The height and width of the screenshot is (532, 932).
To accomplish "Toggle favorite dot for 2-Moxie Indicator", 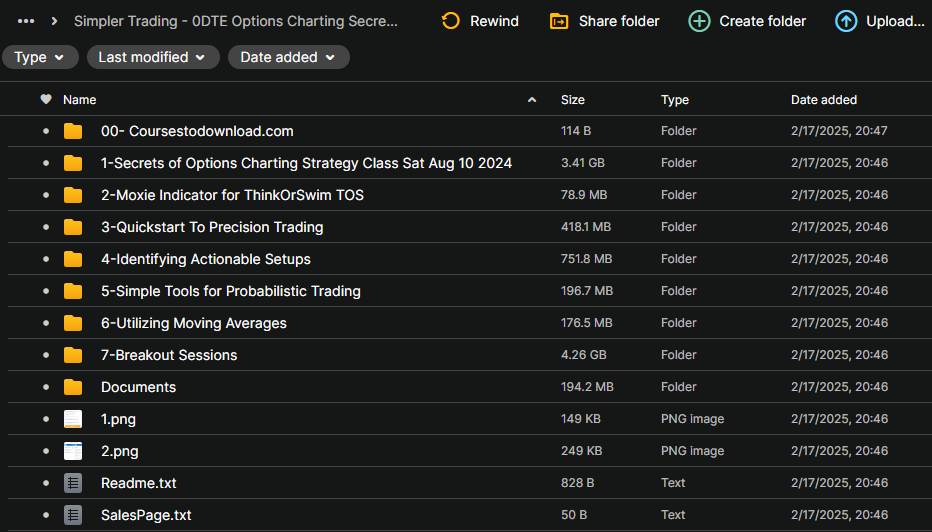I will point(46,195).
